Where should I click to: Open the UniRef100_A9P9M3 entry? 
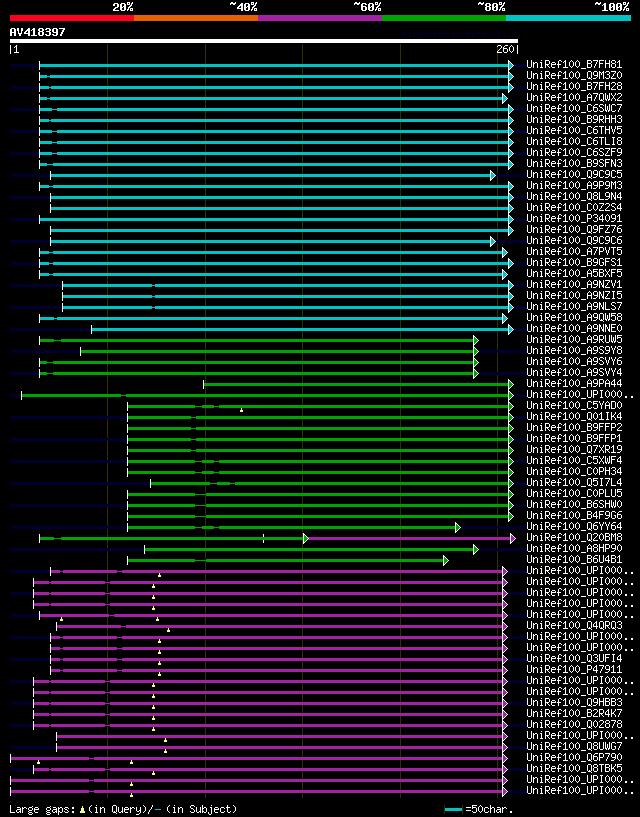(574, 185)
